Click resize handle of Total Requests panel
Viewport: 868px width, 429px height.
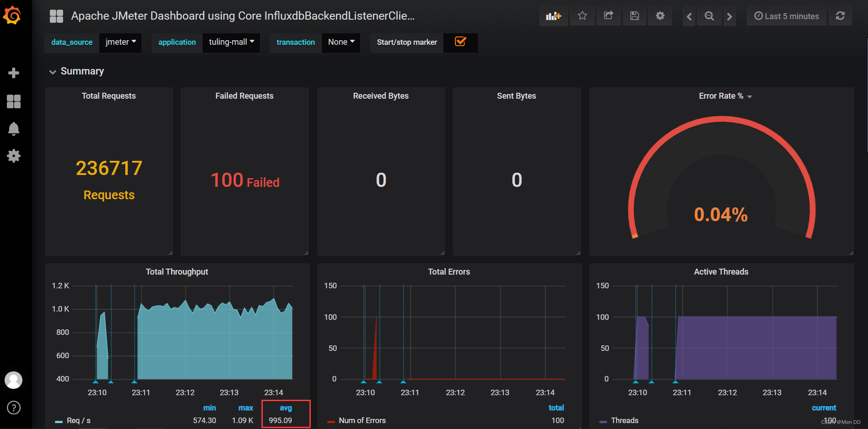[x=170, y=253]
